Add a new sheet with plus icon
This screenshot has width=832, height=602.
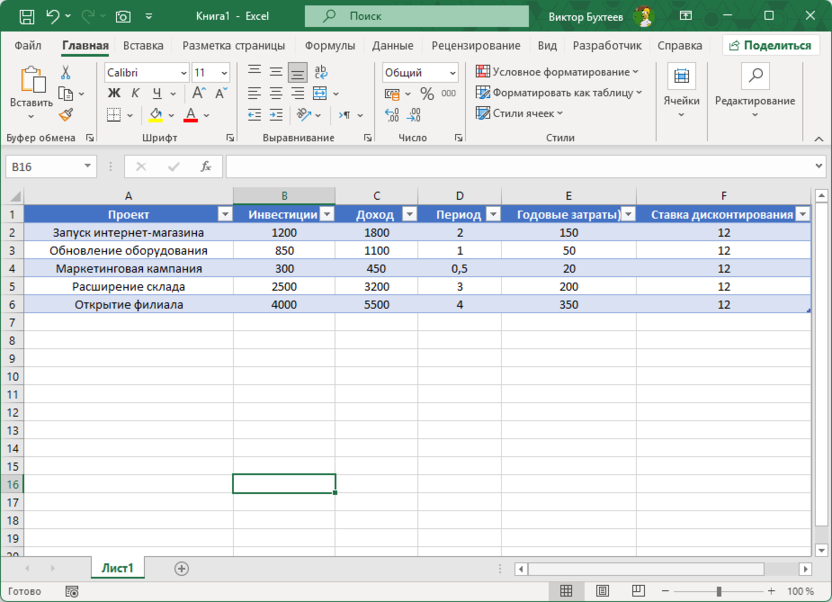point(181,568)
